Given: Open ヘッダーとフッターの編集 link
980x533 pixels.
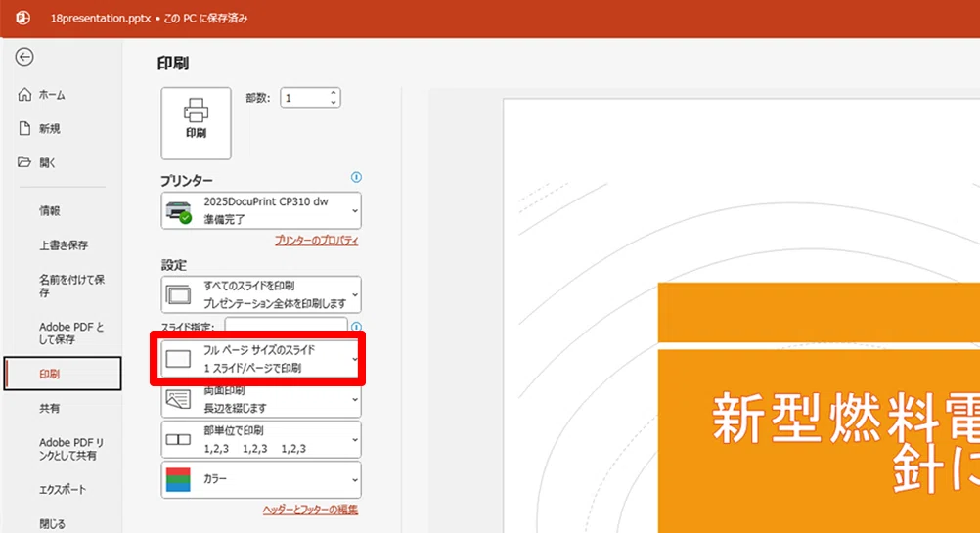Looking at the screenshot, I should tap(310, 510).
